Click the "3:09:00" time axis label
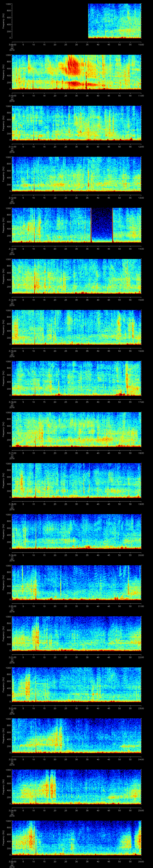The image size is (153, 868). coord(12,44)
